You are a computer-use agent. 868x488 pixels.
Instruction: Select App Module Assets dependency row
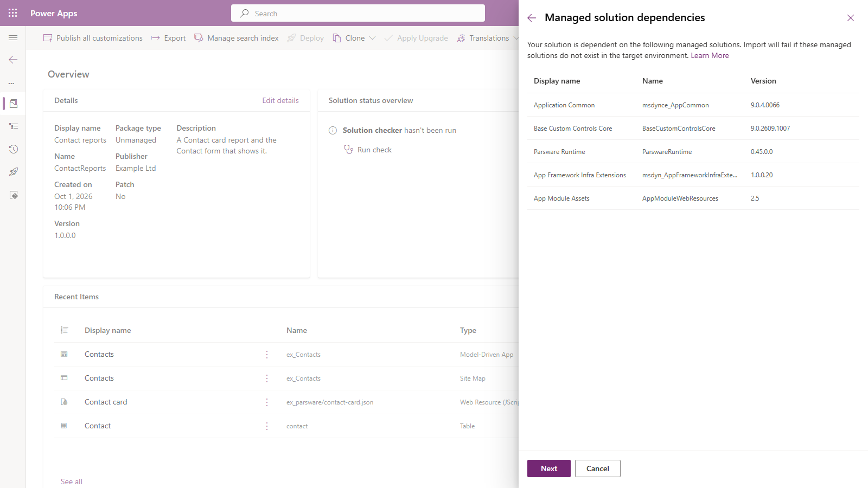coord(693,198)
